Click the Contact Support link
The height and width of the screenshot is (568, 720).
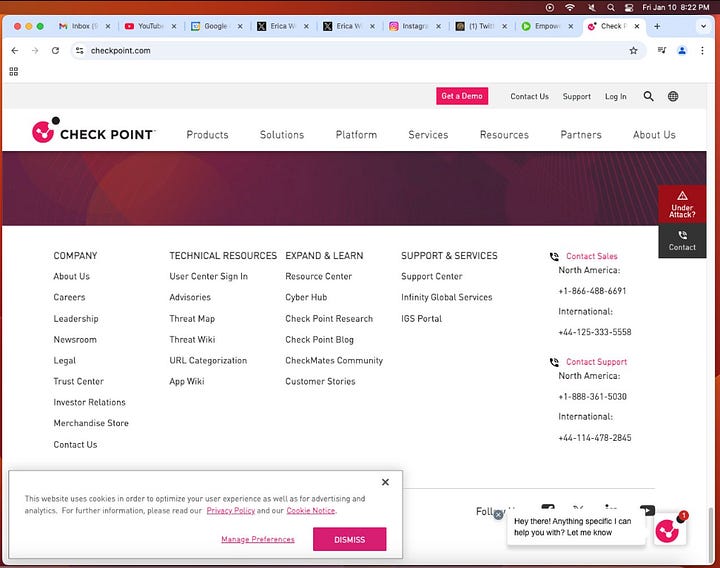click(596, 362)
